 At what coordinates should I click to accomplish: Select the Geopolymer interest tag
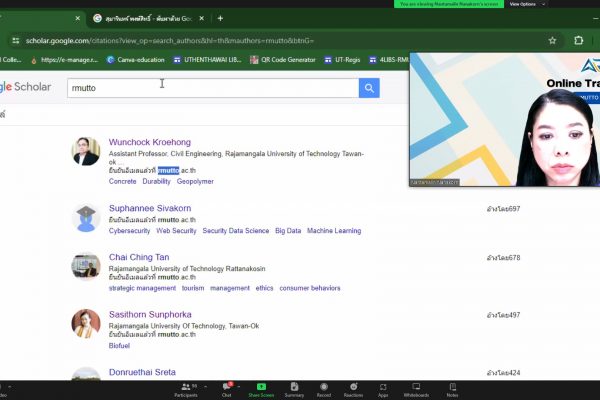coord(195,181)
